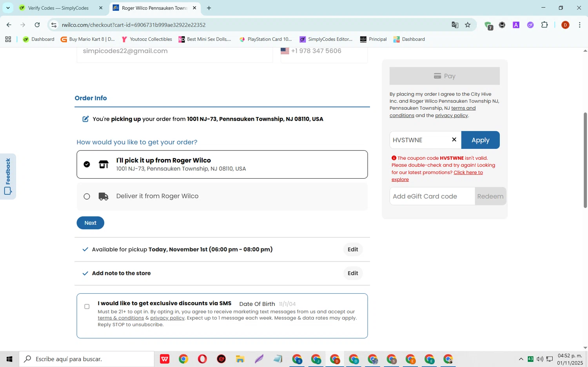This screenshot has width=588, height=367.
Task: Click the purple A extension icon
Action: pos(516,25)
